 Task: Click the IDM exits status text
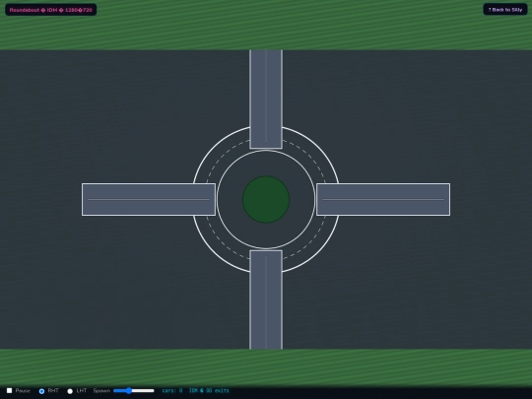(x=209, y=390)
